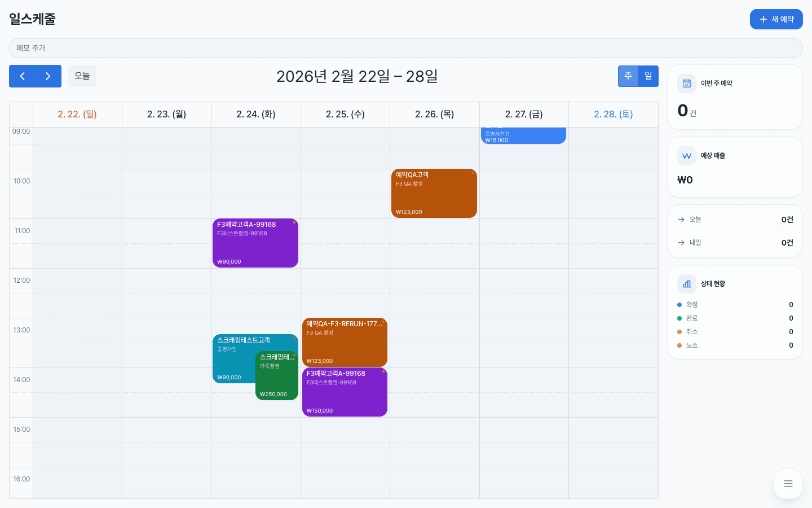Screen dimensions: 812x508
Task: Advance to next week with right chevron
Action: 48,76
